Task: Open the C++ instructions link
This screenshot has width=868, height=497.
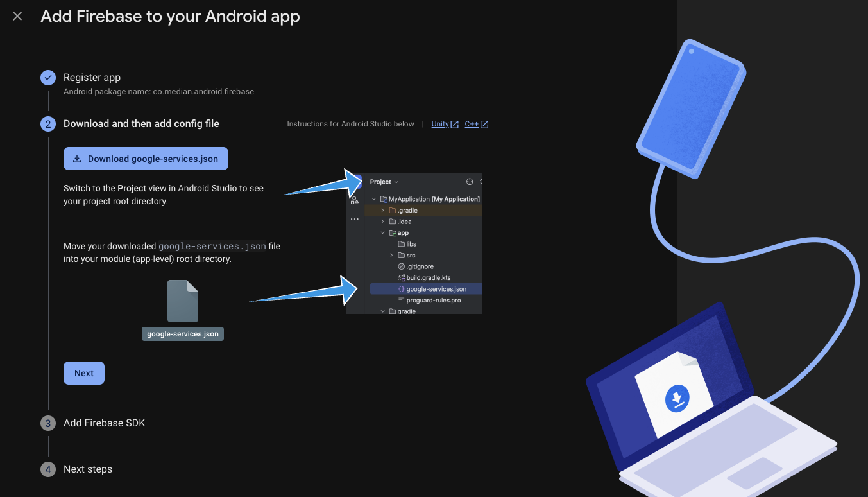Action: click(x=472, y=124)
